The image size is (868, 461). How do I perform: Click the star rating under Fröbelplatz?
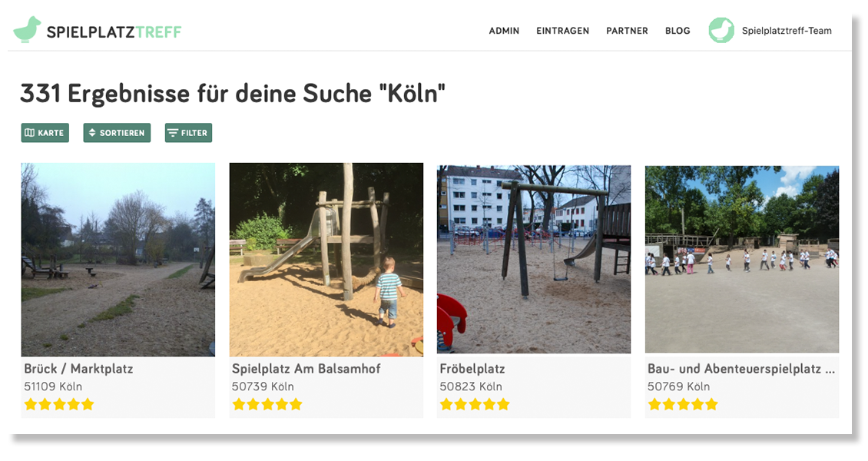coord(475,405)
